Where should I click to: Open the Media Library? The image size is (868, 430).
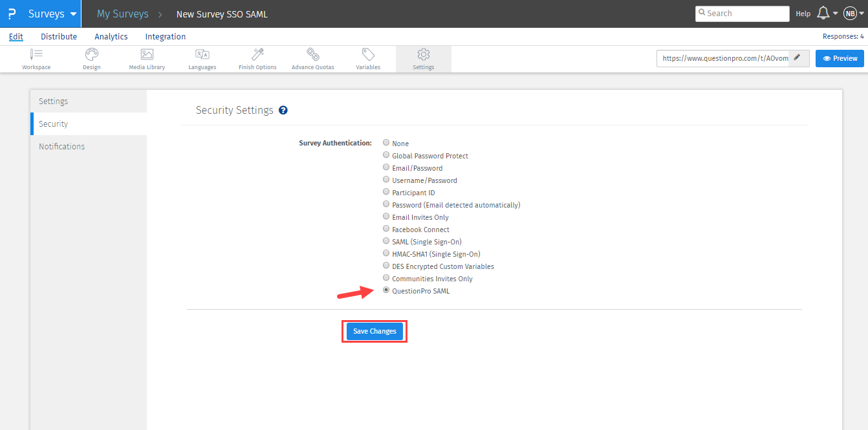click(x=147, y=58)
